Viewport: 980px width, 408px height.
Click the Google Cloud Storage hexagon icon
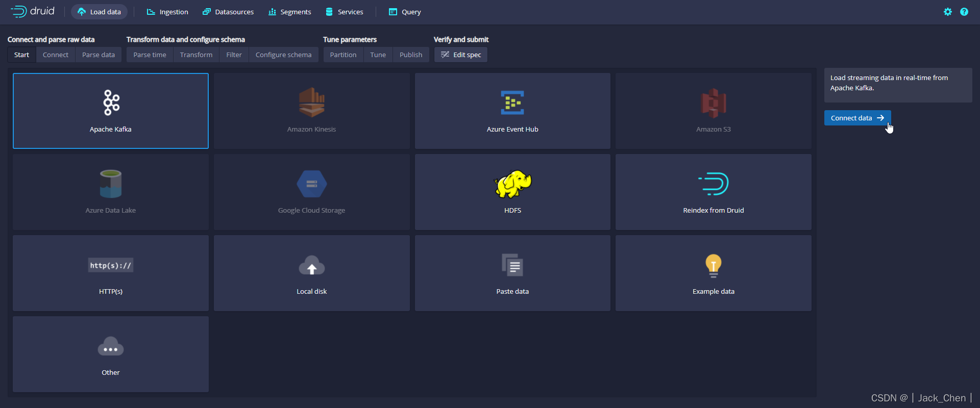311,184
